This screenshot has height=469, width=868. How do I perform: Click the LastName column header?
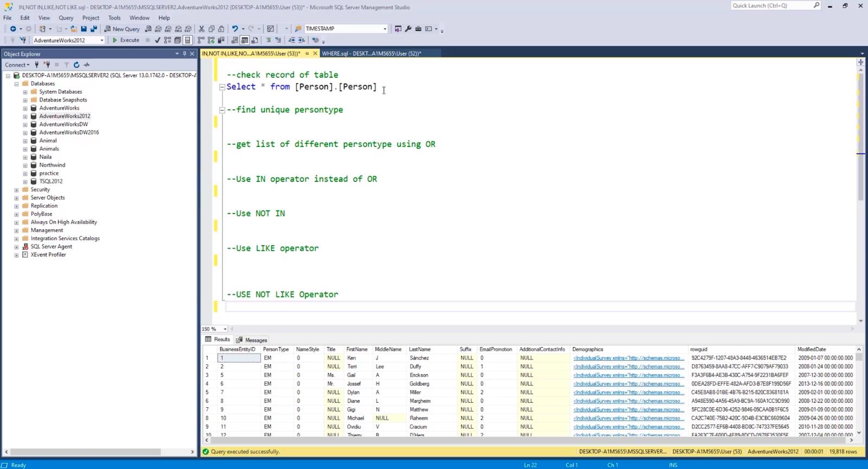coord(420,349)
